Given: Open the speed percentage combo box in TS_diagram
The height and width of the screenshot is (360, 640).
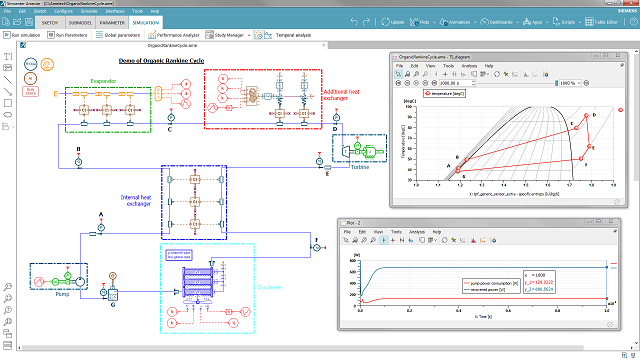Looking at the screenshot, I should (570, 83).
